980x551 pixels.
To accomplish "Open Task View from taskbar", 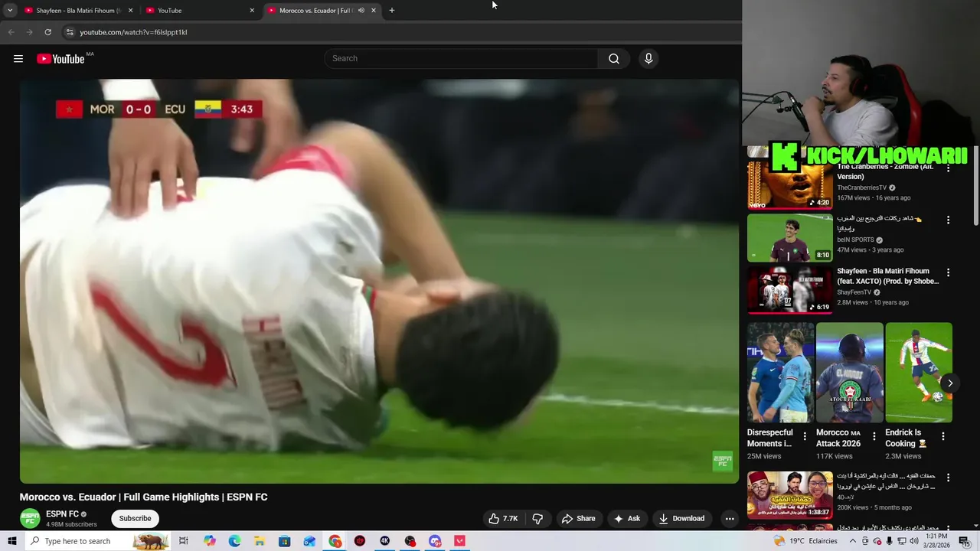I will click(184, 541).
